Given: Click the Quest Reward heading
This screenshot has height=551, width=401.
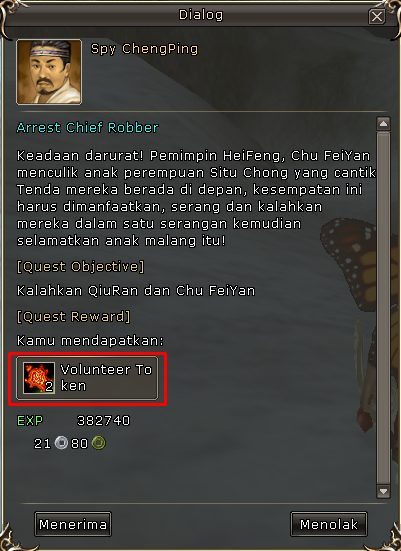Looking at the screenshot, I should 73,317.
